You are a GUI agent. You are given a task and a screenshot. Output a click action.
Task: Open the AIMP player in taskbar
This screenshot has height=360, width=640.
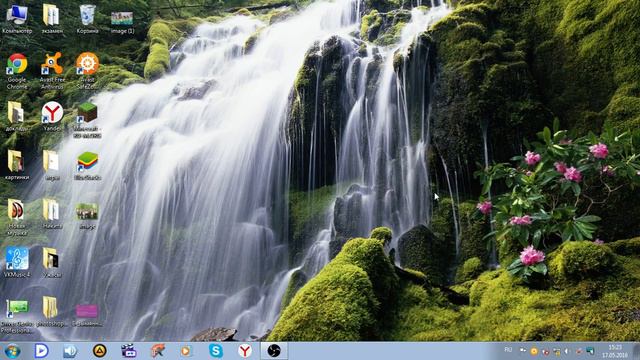click(100, 351)
